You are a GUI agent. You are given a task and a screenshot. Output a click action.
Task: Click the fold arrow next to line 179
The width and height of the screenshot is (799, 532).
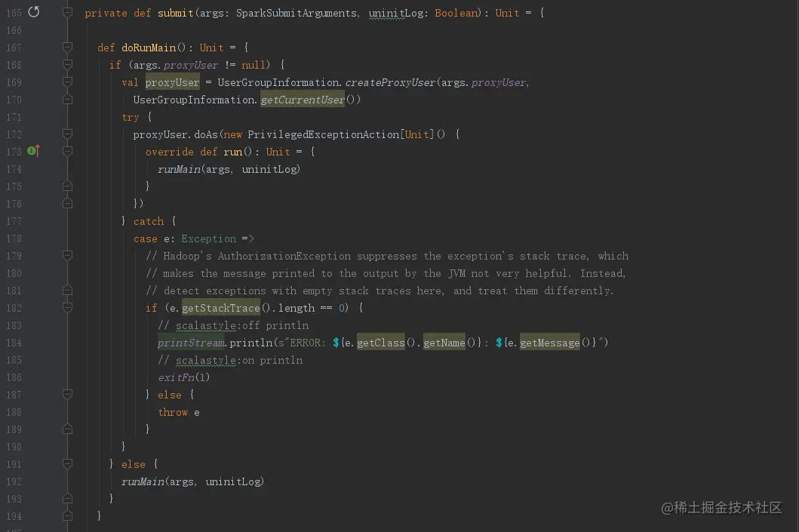point(67,256)
